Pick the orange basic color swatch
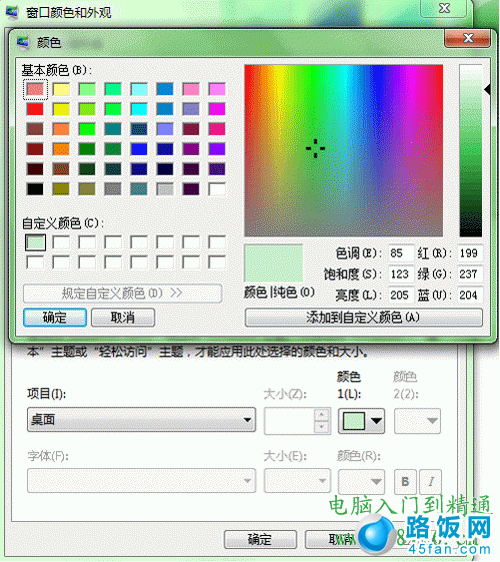 pos(61,149)
